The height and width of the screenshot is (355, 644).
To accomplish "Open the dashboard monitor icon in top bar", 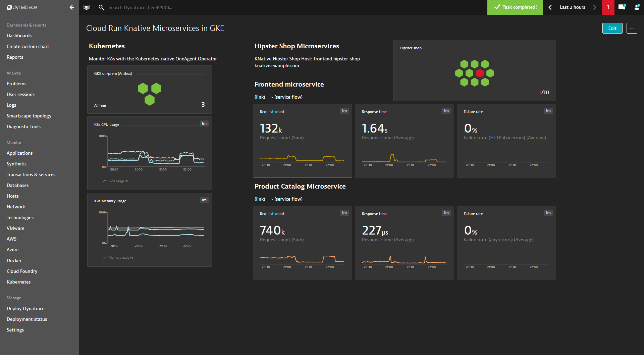I will tap(87, 7).
